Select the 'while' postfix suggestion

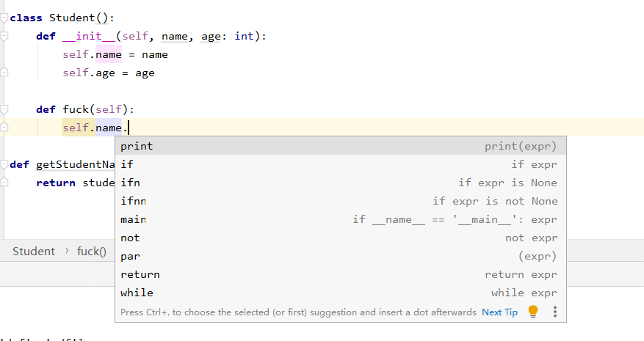(137, 293)
